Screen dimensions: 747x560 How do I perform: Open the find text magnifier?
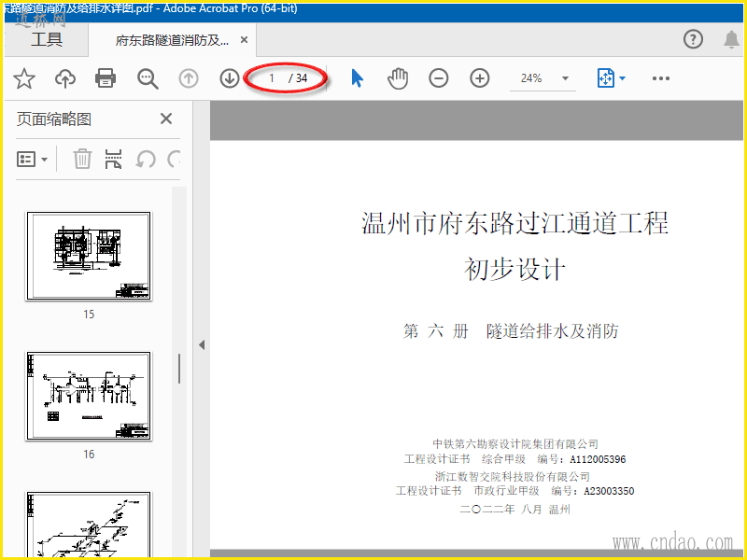(x=148, y=78)
